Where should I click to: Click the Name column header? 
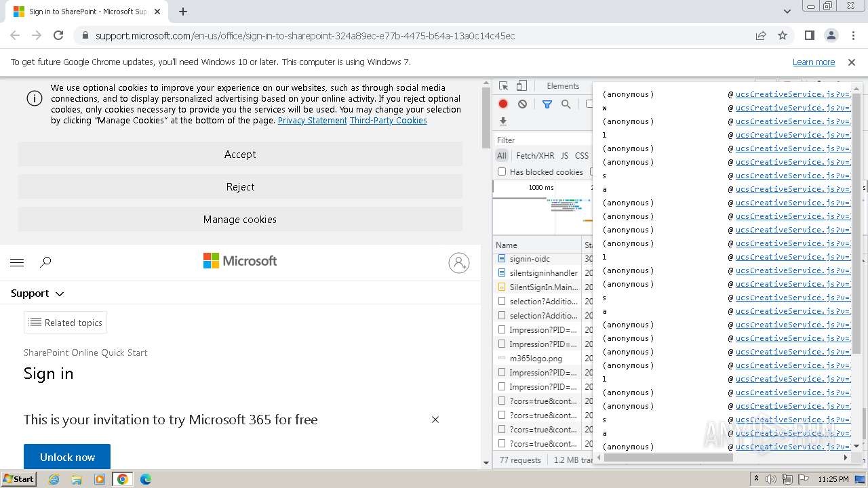tap(537, 245)
